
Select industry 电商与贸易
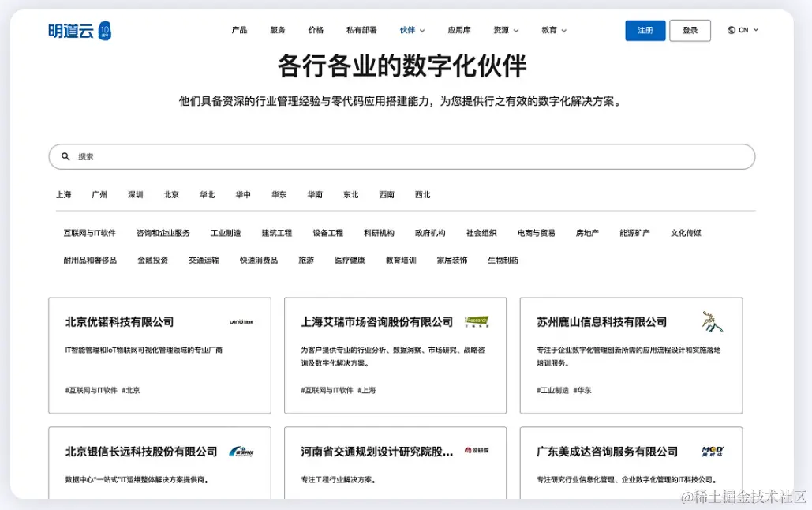tap(537, 233)
